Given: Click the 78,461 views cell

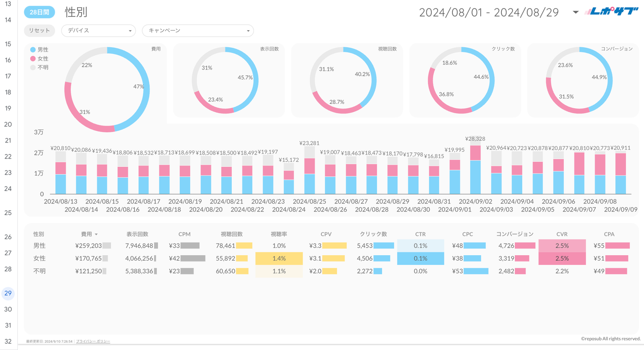Looking at the screenshot, I should [225, 246].
